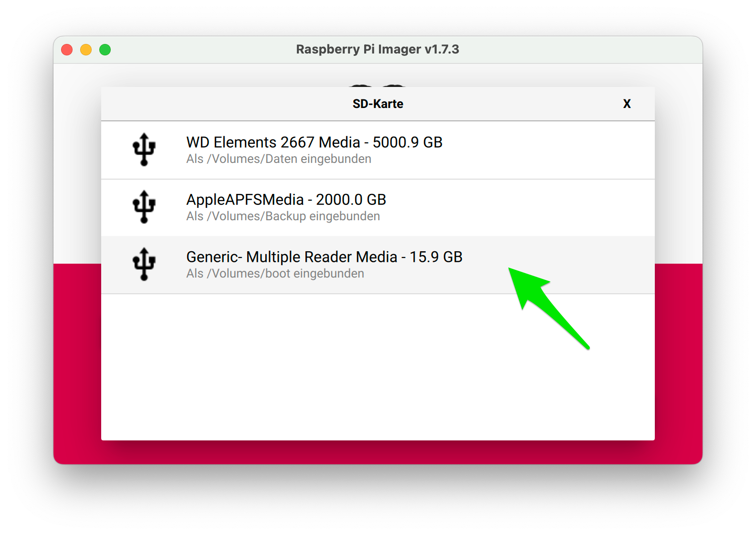The height and width of the screenshot is (535, 756).
Task: Click USB icon beside WD Elements 2667 Media
Action: (x=144, y=150)
